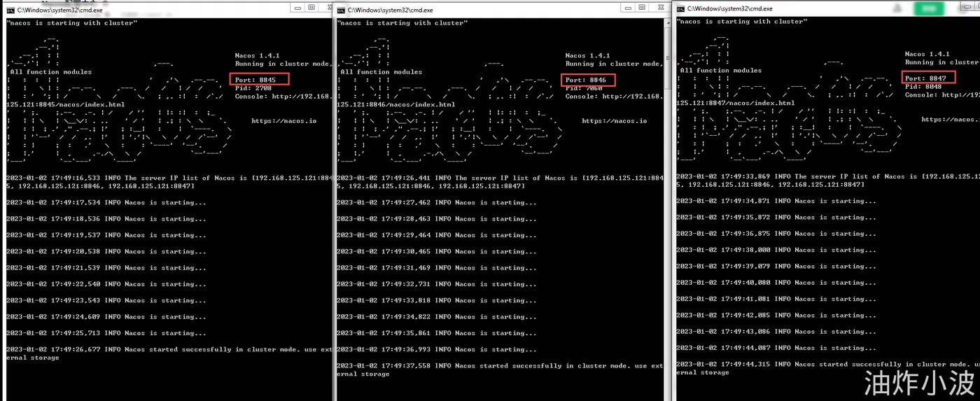Click the 125.121:8846/nacos/index.html console URL

pyautogui.click(x=395, y=104)
